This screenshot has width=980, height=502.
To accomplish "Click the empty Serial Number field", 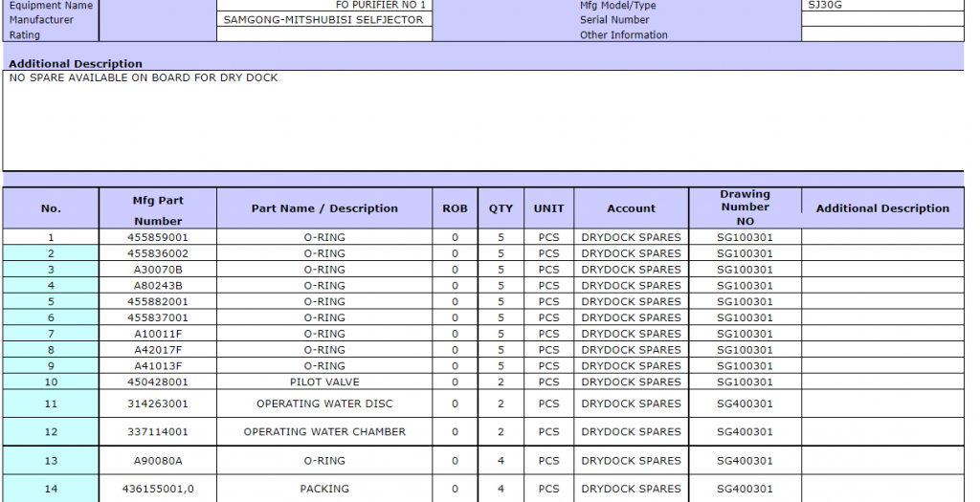I will pyautogui.click(x=881, y=20).
